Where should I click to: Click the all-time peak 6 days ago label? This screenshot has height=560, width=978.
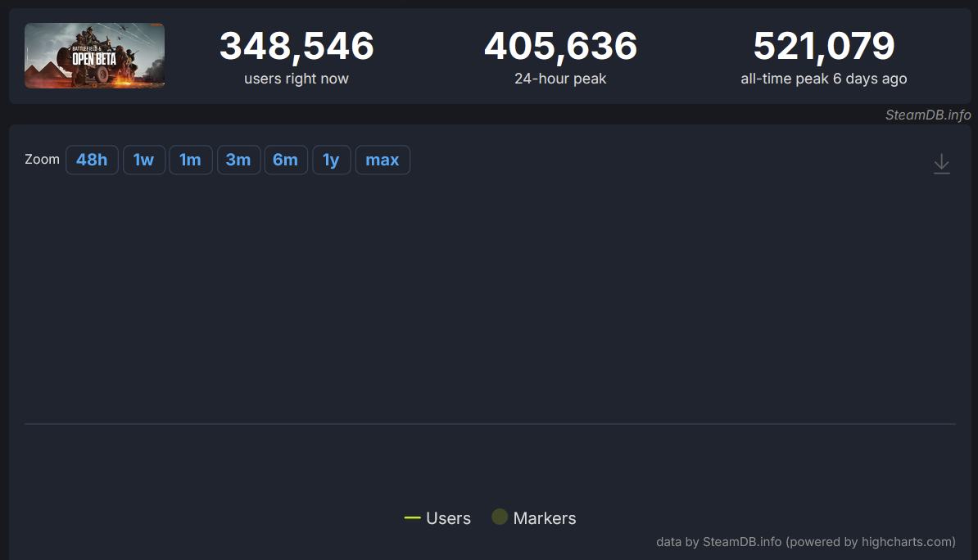point(824,79)
